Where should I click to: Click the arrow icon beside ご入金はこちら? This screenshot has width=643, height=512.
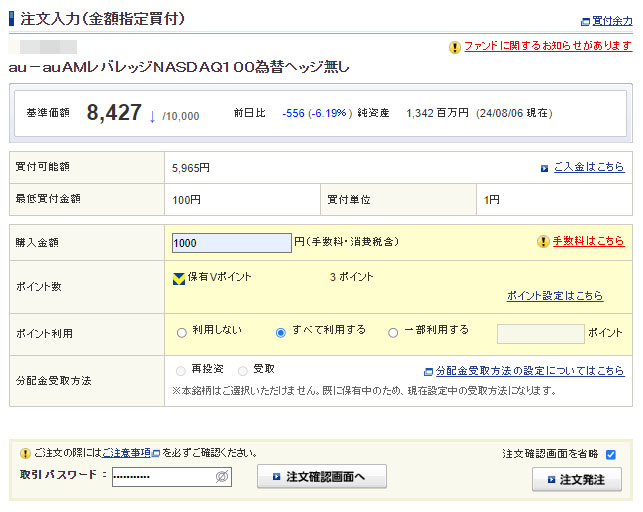(544, 168)
